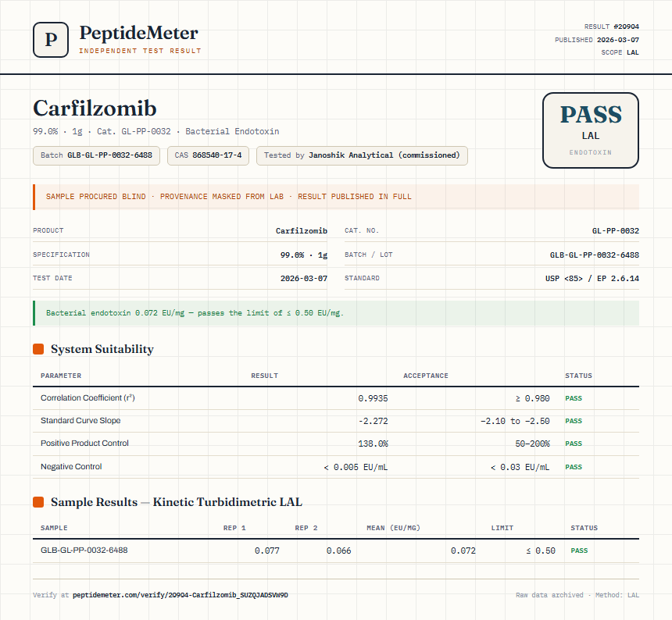Click the Batch GLB-GL-PP-0032-6488 chip

(x=96, y=155)
